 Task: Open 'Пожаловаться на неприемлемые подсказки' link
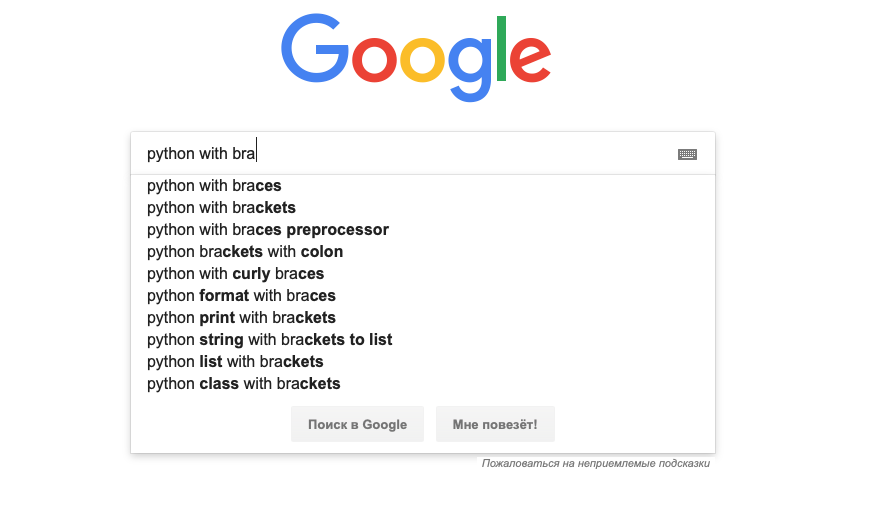(x=596, y=463)
